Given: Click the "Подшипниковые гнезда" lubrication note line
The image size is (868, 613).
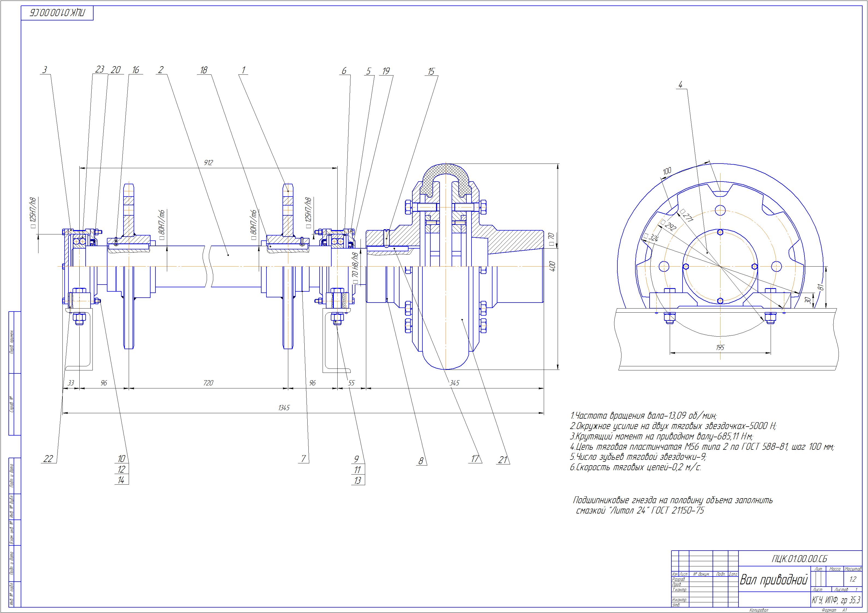Looking at the screenshot, I should click(x=673, y=501).
